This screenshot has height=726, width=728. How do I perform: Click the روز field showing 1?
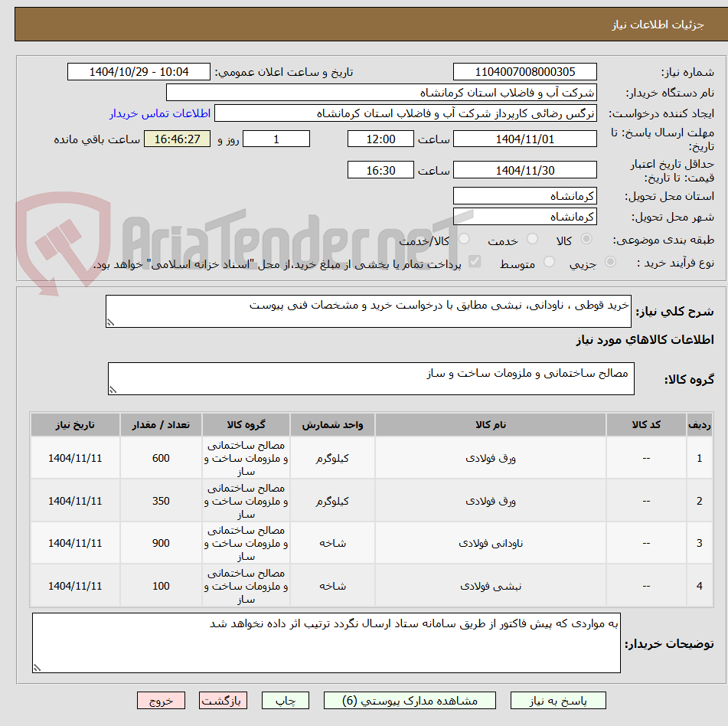(276, 139)
